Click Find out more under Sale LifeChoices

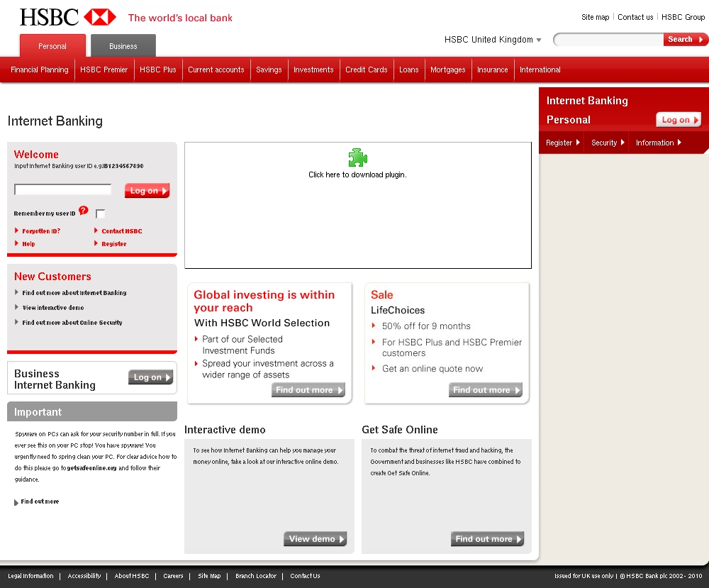(486, 390)
